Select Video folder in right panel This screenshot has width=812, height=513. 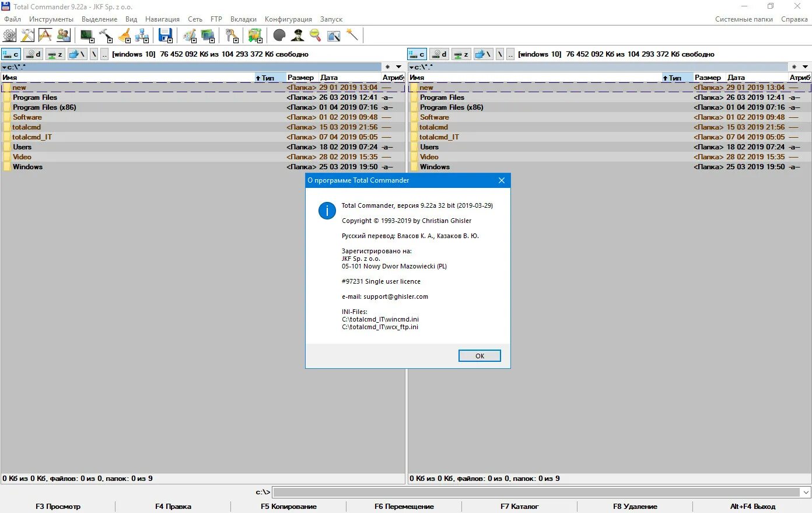610,157
